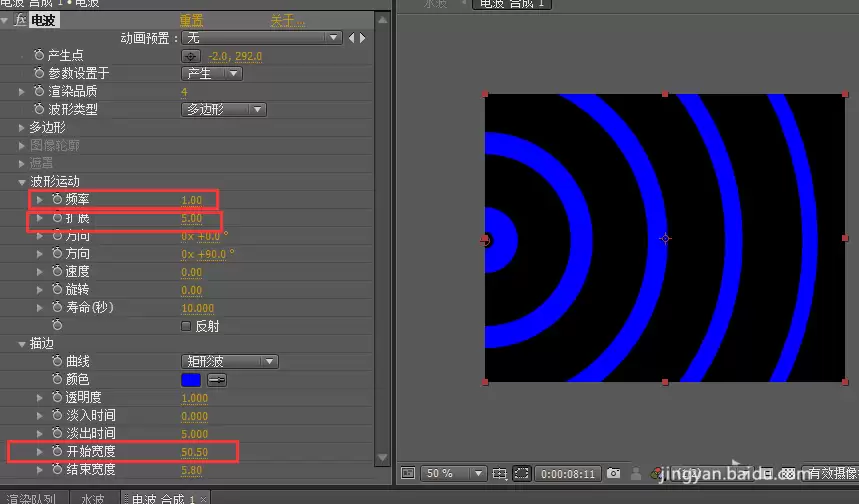Image resolution: width=859 pixels, height=504 pixels.
Task: Toggle the stopwatch for 方向 0x +0.0°
Action: [57, 236]
